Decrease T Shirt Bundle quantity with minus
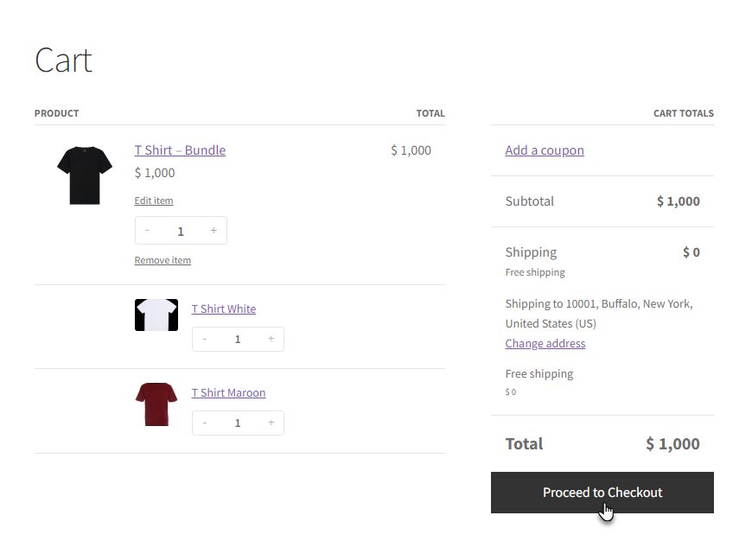 (147, 231)
